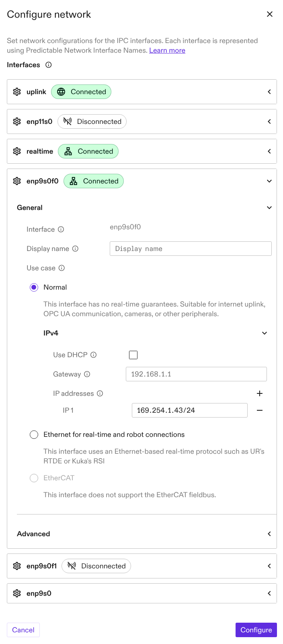The height and width of the screenshot is (644, 283).
Task: Collapse the IPv4 section
Action: (265, 333)
